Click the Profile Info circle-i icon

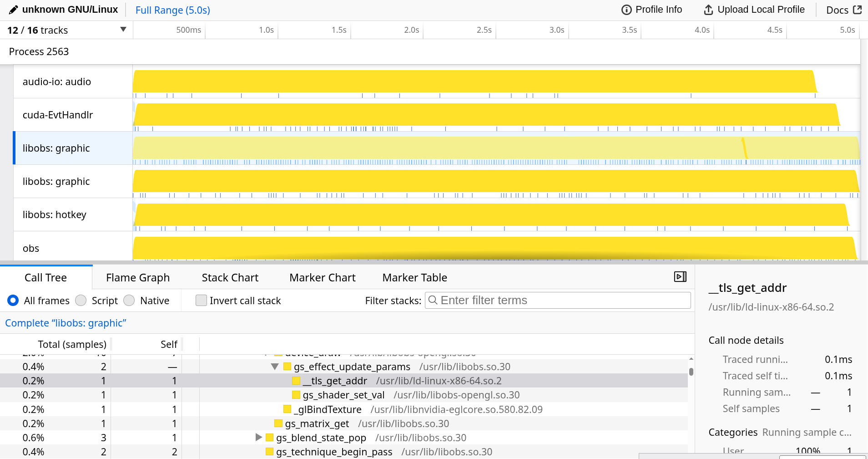coord(626,10)
